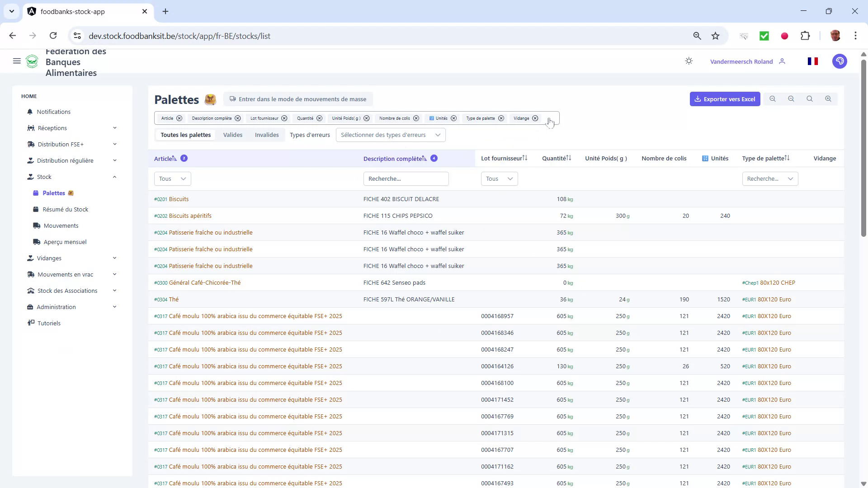868x488 pixels.
Task: Open the #0201 Biscuits palette link
Action: [x=171, y=199]
